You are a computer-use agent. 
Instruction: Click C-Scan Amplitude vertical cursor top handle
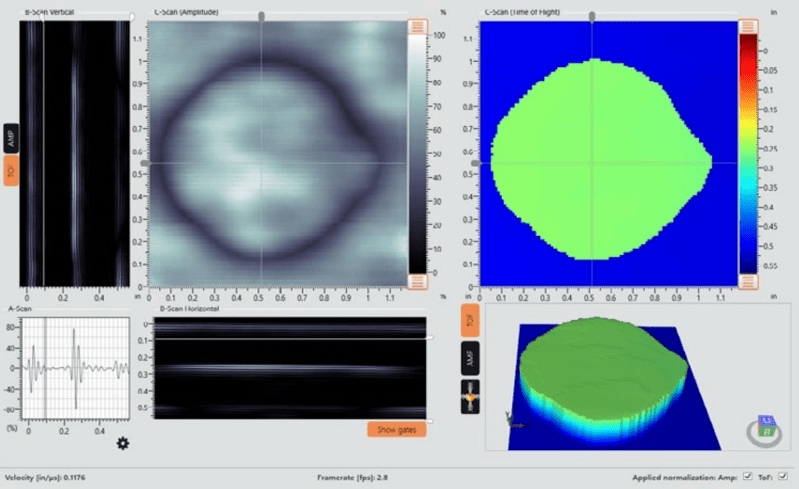[x=261, y=17]
